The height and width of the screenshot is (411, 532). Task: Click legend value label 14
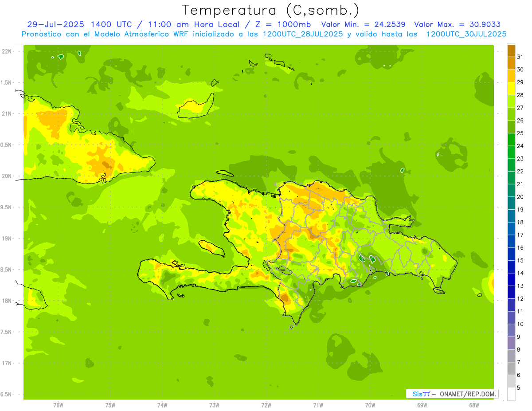click(520, 273)
